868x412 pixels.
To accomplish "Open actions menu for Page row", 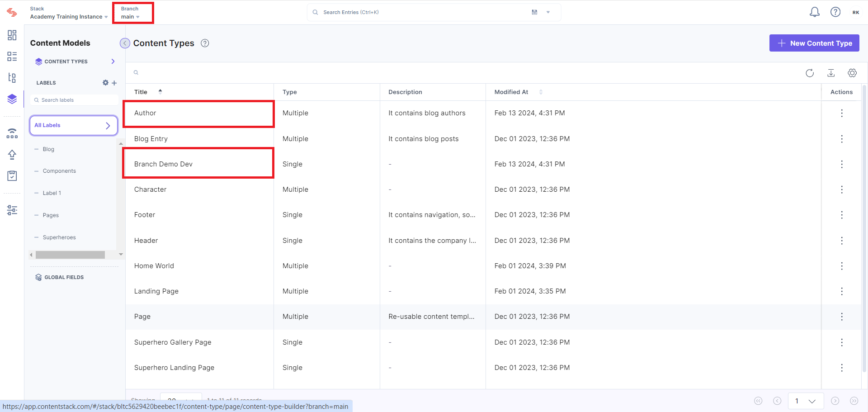I will tap(842, 317).
